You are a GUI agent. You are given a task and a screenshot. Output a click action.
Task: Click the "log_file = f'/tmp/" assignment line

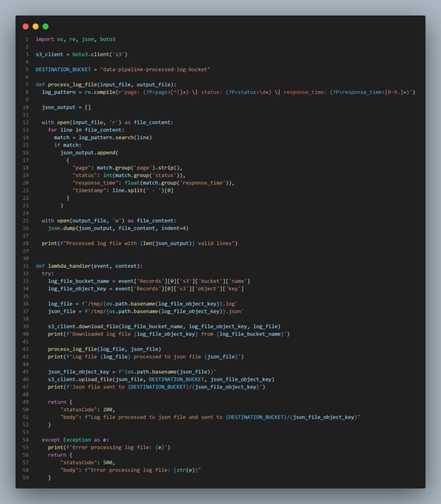pyautogui.click(x=143, y=304)
